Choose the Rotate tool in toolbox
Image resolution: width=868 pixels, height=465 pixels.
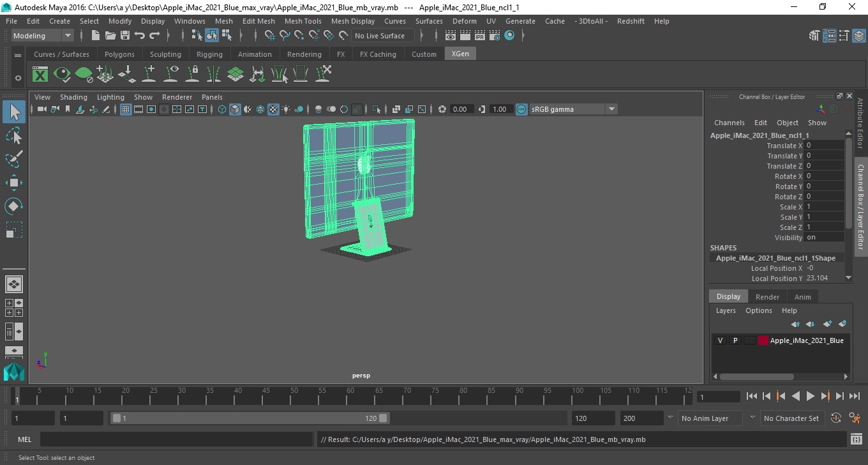[14, 206]
